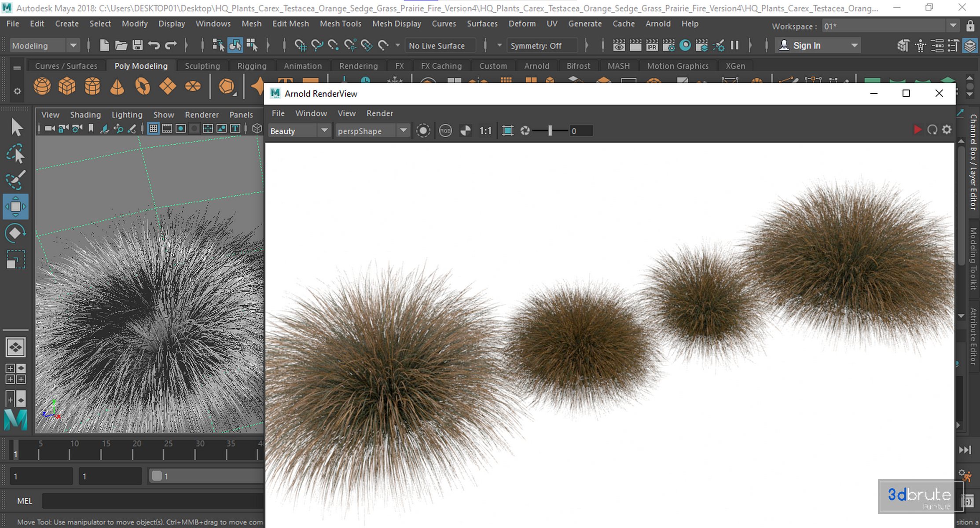Select the Move Tool in toolbox
The width and height of the screenshot is (980, 528).
(x=15, y=206)
